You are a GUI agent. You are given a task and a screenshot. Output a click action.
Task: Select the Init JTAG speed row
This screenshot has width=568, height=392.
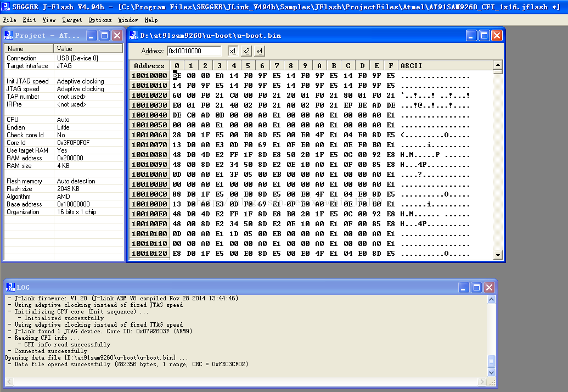[x=64, y=81]
